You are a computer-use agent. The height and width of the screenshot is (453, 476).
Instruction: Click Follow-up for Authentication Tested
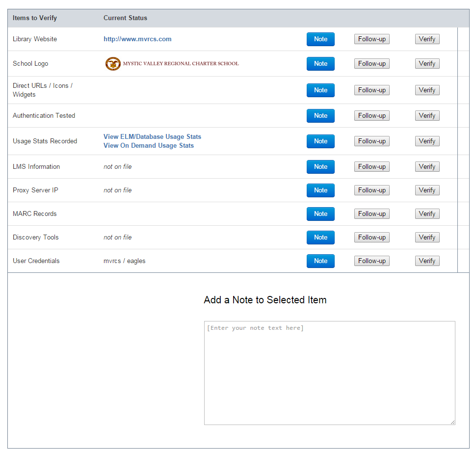tap(371, 116)
